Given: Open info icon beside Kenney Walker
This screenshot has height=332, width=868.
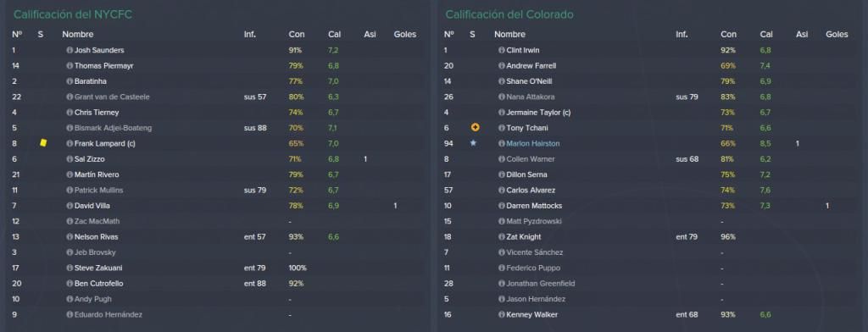Looking at the screenshot, I should point(502,315).
